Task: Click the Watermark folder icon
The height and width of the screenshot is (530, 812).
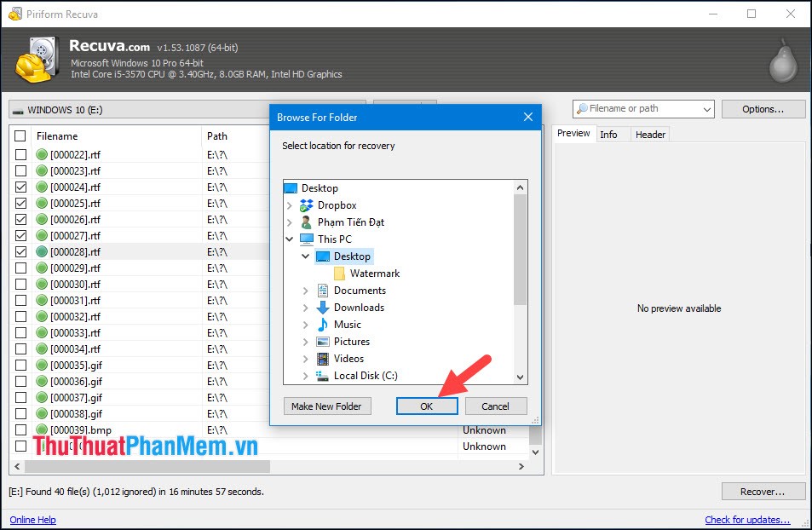Action: tap(339, 274)
